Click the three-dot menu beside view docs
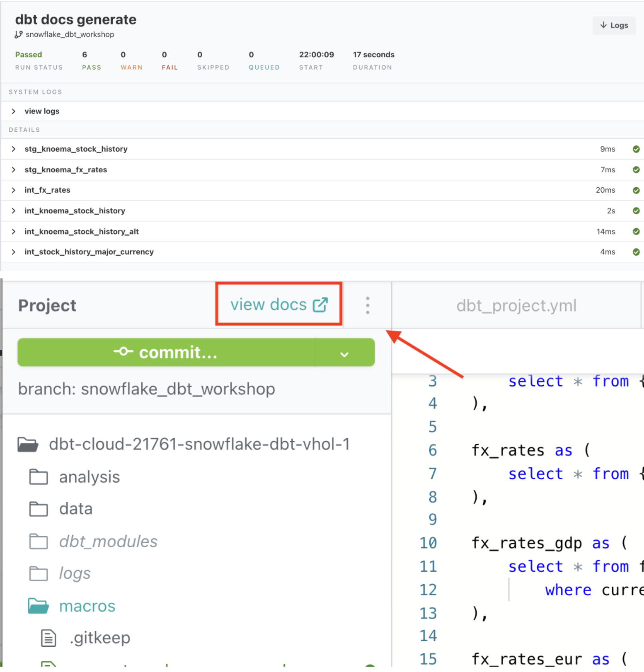 [367, 305]
